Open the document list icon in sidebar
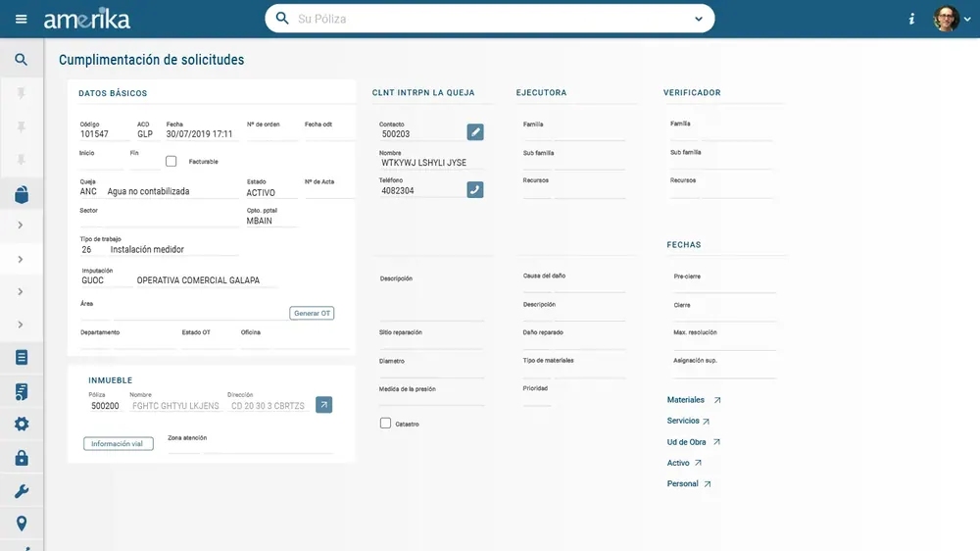980x551 pixels. (x=22, y=357)
